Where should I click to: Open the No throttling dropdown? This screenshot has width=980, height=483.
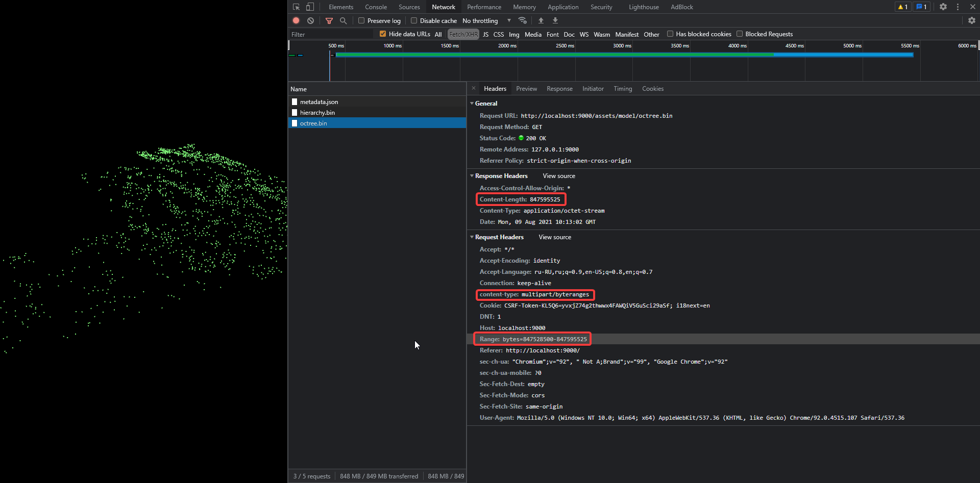[x=480, y=20]
